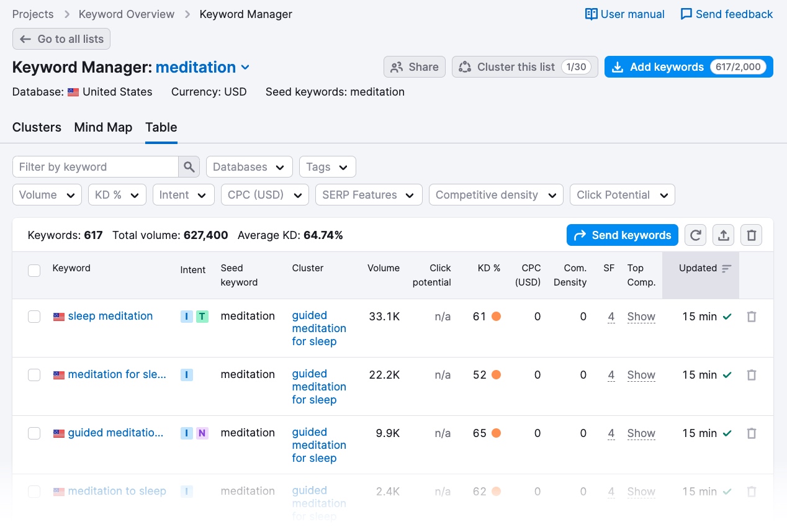Click the Add keywords button
The width and height of the screenshot is (787, 532).
pyautogui.click(x=688, y=67)
